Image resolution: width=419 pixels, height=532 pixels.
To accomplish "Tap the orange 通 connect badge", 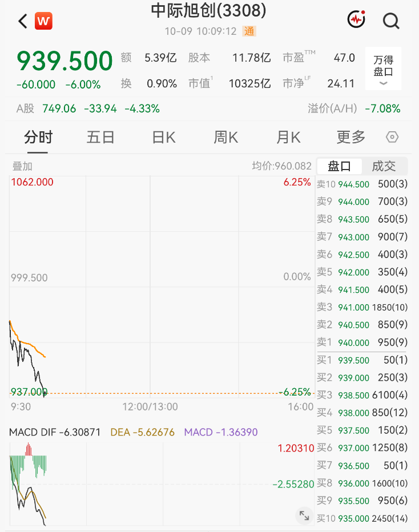I will (249, 31).
